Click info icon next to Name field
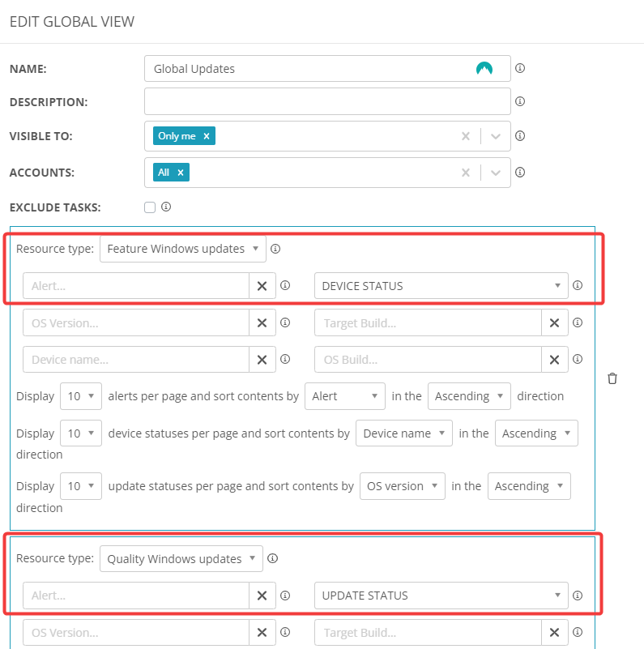The image size is (644, 649). tap(520, 68)
